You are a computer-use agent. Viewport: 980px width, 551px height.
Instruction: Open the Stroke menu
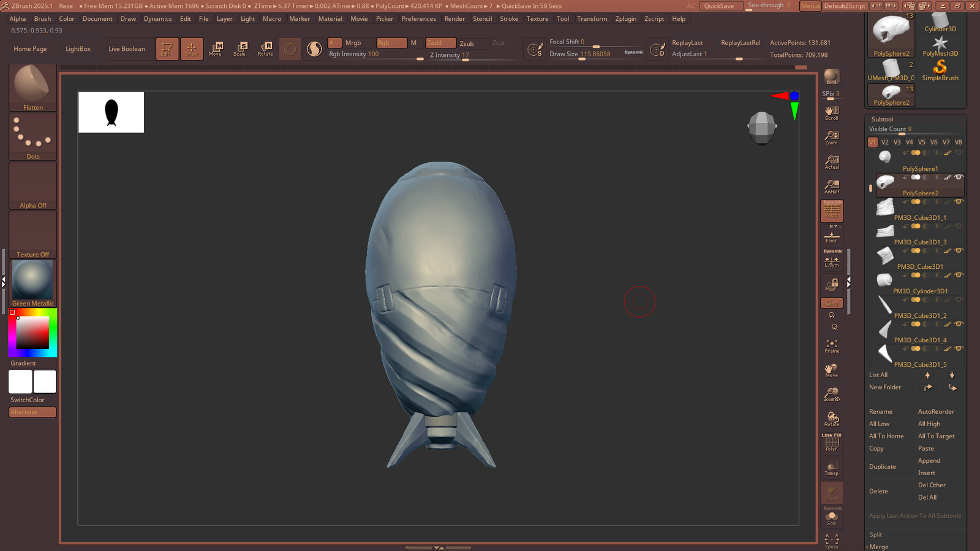(509, 19)
